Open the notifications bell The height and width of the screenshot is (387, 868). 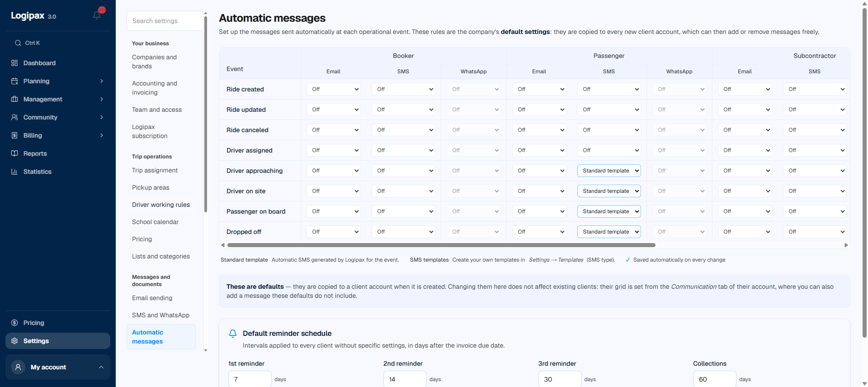coord(97,15)
